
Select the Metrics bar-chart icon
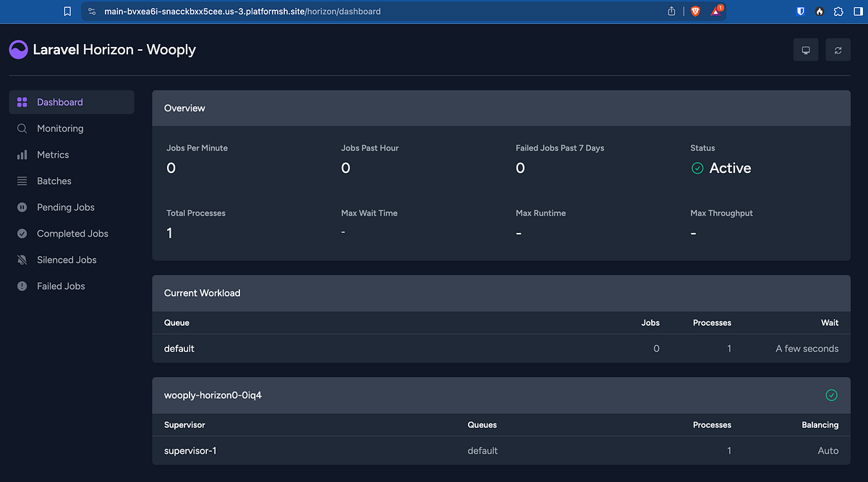pos(22,154)
